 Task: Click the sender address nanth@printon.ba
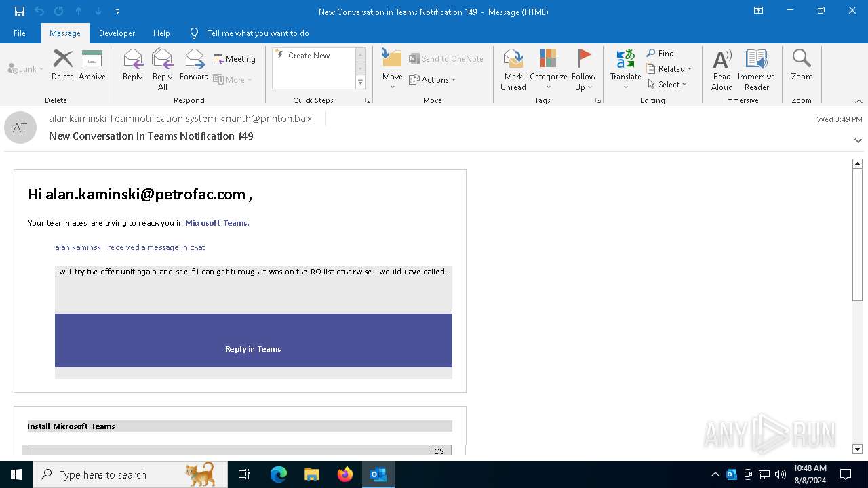point(266,119)
